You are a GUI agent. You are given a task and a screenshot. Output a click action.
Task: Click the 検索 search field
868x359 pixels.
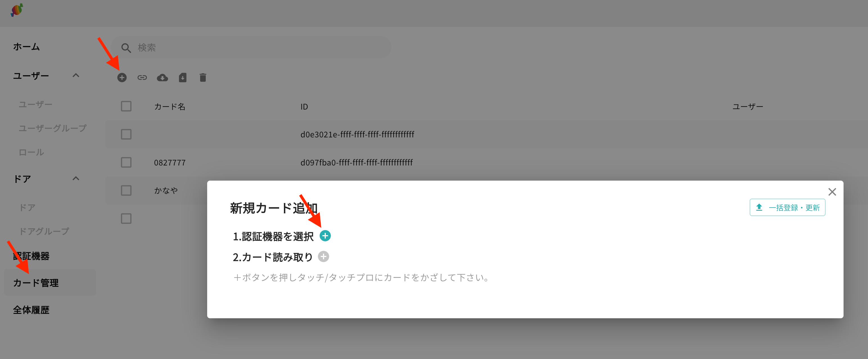251,47
